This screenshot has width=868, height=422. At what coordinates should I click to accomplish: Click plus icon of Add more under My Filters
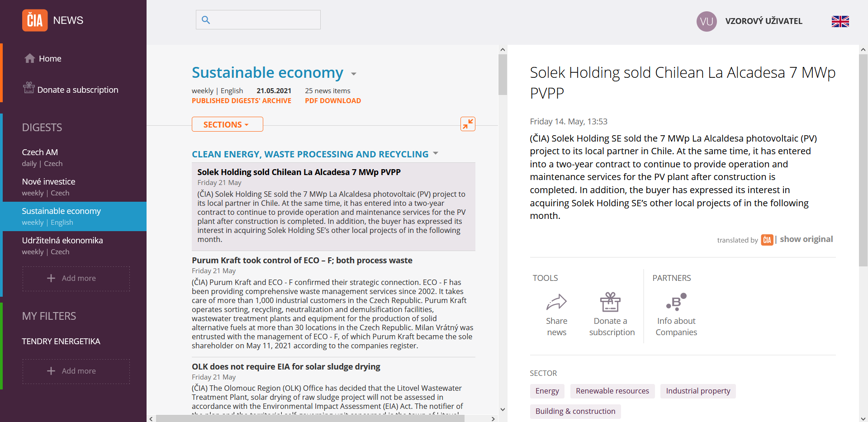(51, 371)
